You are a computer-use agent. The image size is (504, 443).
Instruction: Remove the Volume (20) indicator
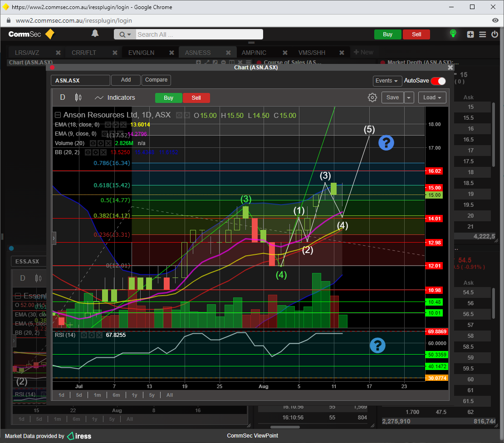108,143
